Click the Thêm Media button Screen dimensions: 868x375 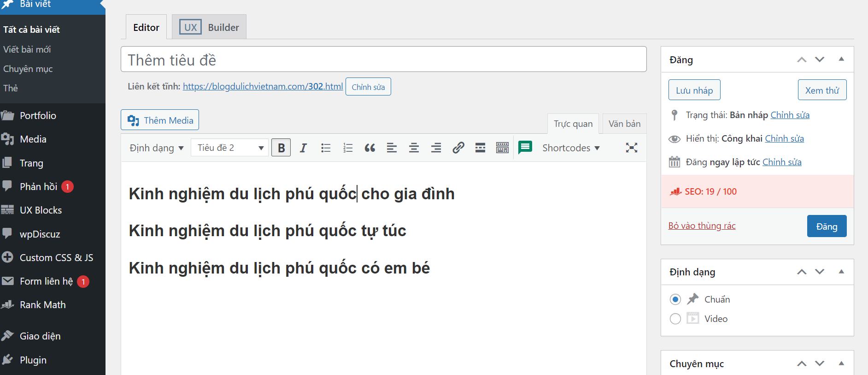click(160, 120)
